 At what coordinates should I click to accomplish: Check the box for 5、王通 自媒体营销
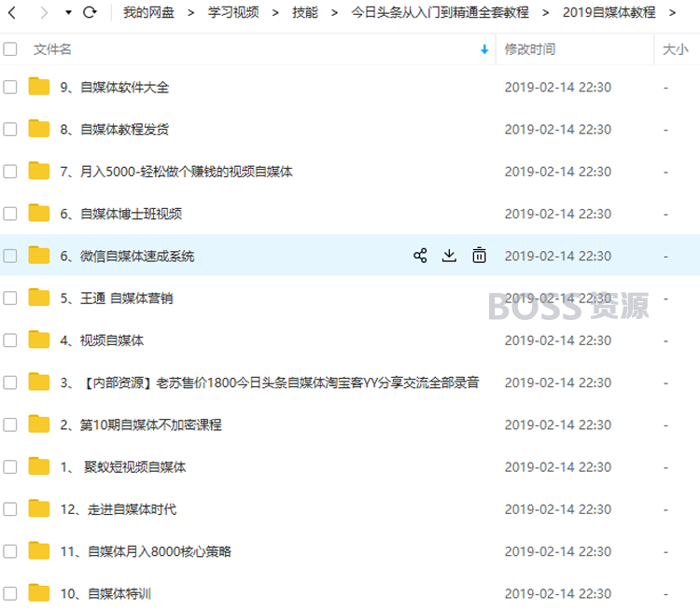[x=10, y=299]
